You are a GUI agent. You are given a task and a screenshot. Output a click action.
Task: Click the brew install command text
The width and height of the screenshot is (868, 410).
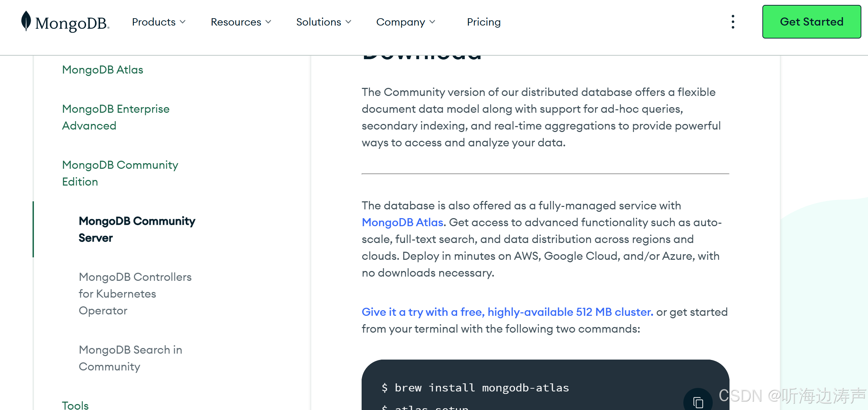(482, 388)
